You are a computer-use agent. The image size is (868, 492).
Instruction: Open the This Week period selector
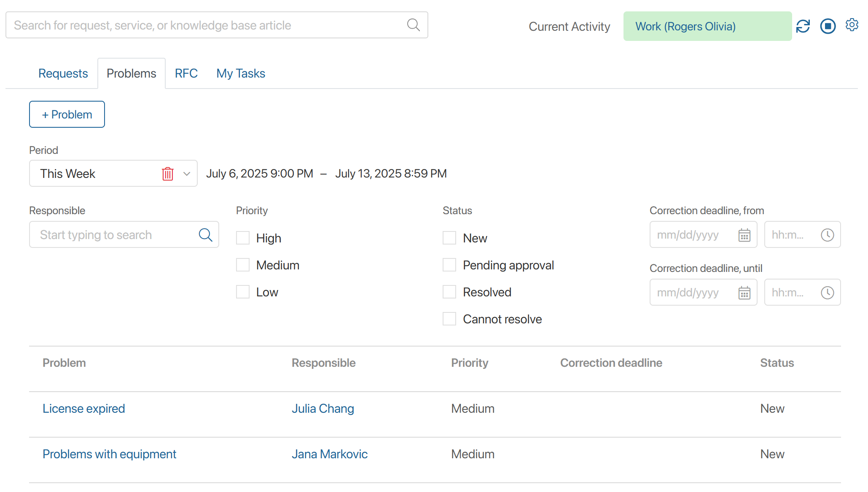113,173
